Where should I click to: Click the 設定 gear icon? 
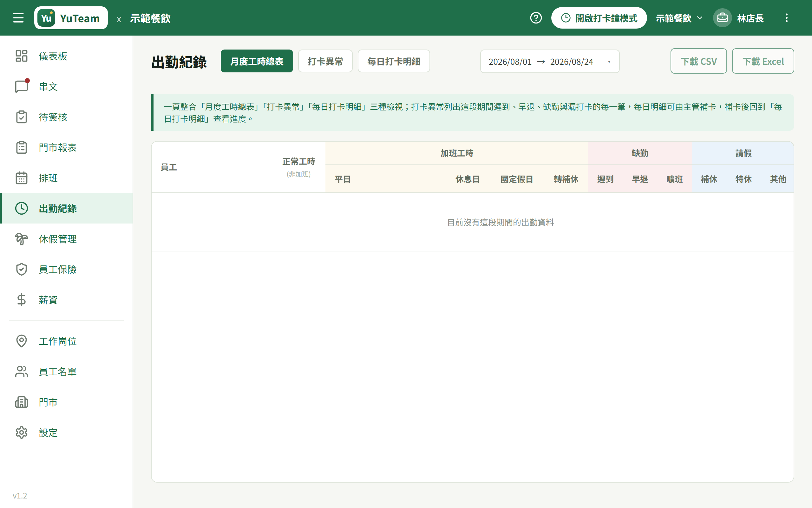(22, 432)
